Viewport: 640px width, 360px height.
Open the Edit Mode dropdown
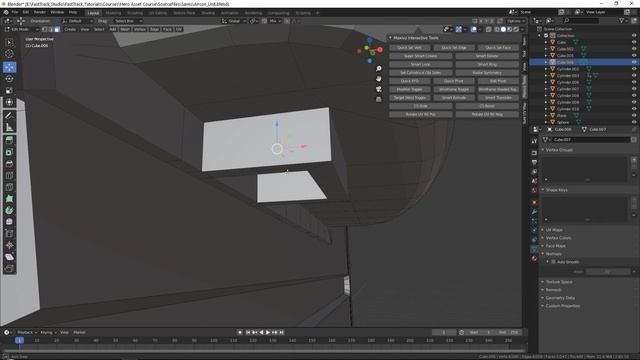tap(22, 29)
